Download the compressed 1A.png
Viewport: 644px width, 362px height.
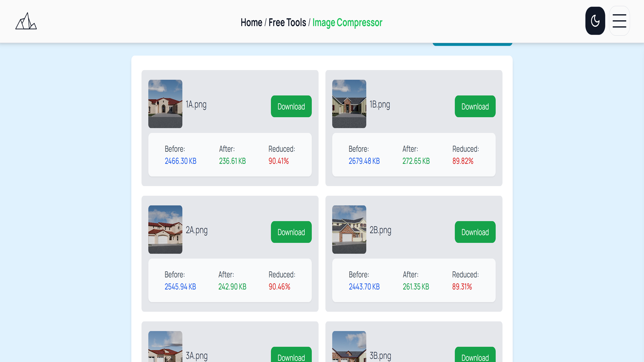tap(291, 106)
